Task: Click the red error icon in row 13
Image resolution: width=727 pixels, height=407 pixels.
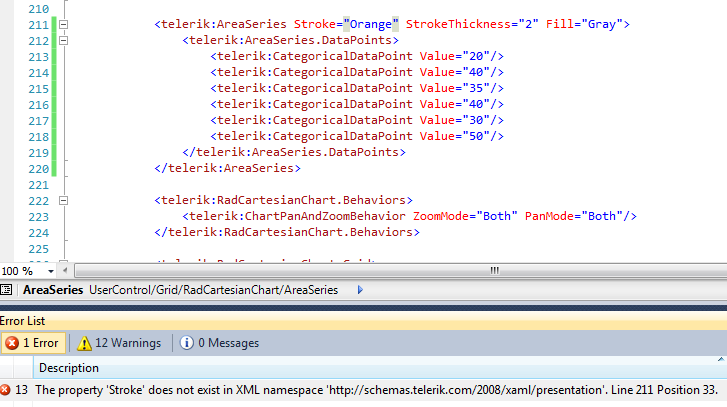Action: pyautogui.click(x=5, y=390)
